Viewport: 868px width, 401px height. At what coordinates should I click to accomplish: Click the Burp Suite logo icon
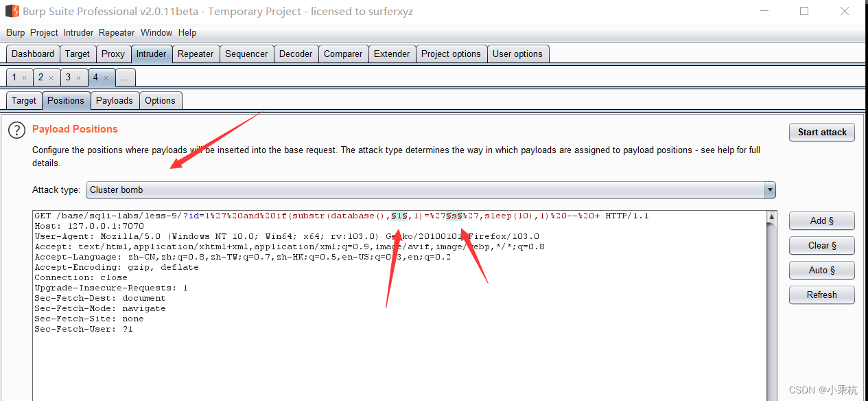12,12
